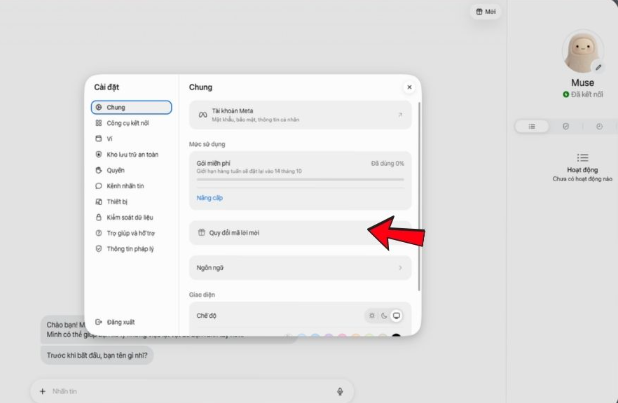Click the Nâng cấp upgrade link
This screenshot has width=618, height=403.
[x=210, y=198]
